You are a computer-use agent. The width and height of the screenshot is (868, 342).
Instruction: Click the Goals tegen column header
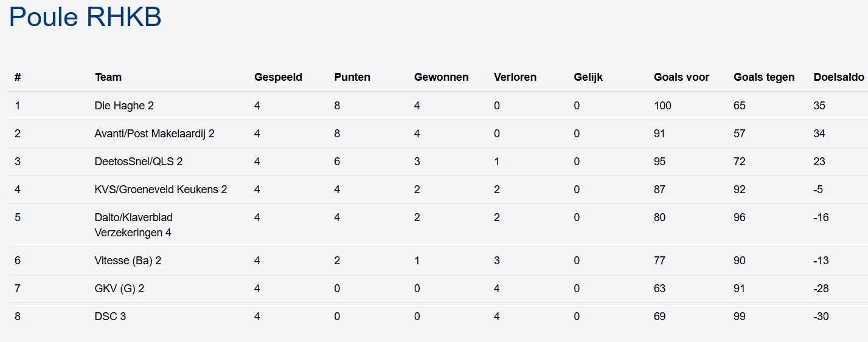[763, 77]
